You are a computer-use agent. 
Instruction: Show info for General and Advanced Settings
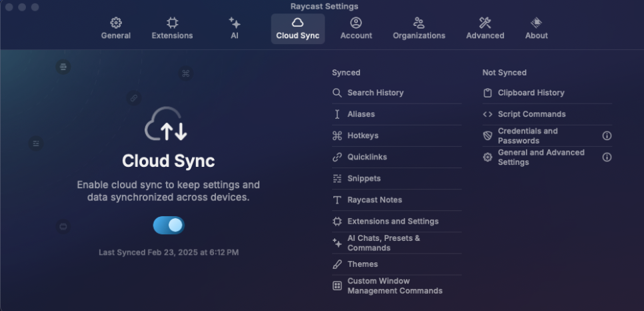point(607,157)
